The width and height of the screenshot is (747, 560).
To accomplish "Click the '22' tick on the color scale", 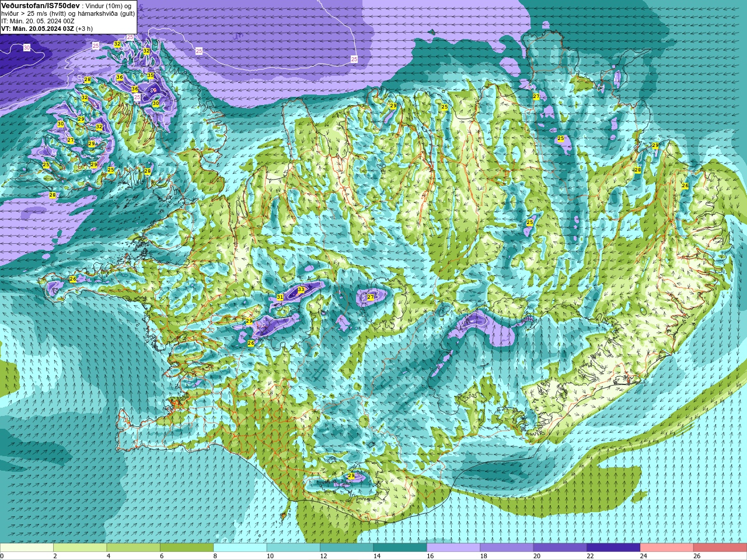I will pyautogui.click(x=589, y=556).
